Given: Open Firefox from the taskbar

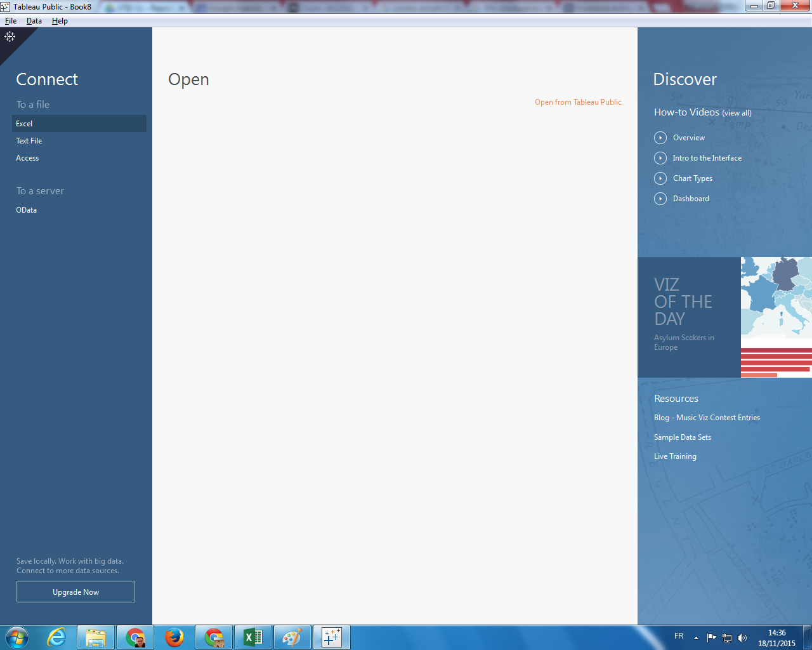Looking at the screenshot, I should pos(174,637).
